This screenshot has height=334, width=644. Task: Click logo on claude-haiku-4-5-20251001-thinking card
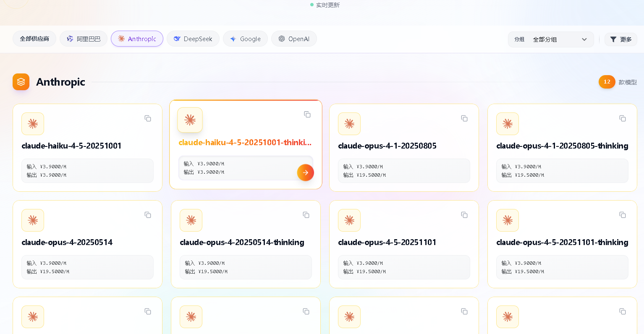point(190,120)
